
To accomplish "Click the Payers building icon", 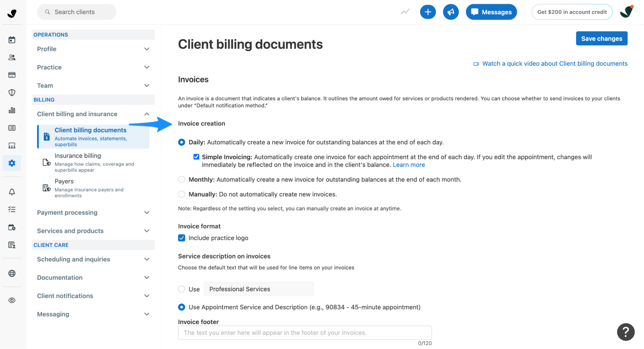I will [46, 188].
